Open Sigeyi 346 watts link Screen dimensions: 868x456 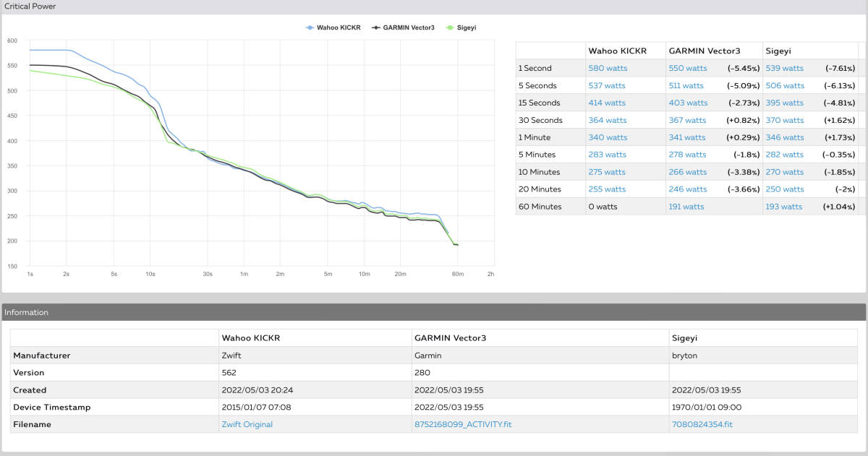(784, 137)
